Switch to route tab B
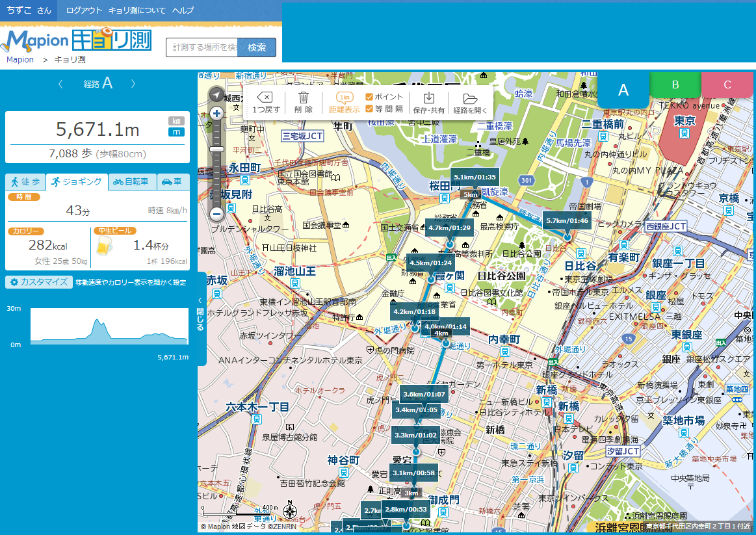Screen dimensions: 756x535 point(675,85)
